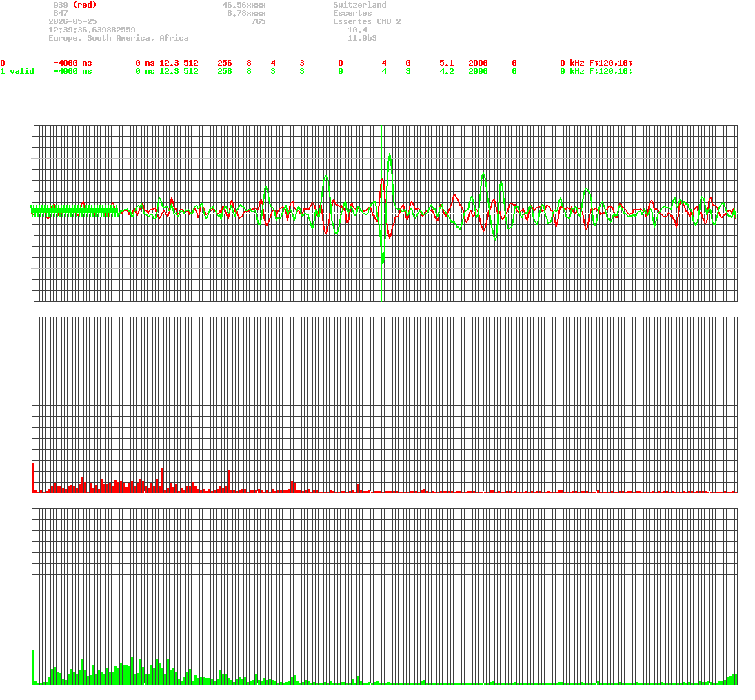Select the green row "F;120,10;" filter text
The width and height of the screenshot is (755, 700).
coord(610,71)
